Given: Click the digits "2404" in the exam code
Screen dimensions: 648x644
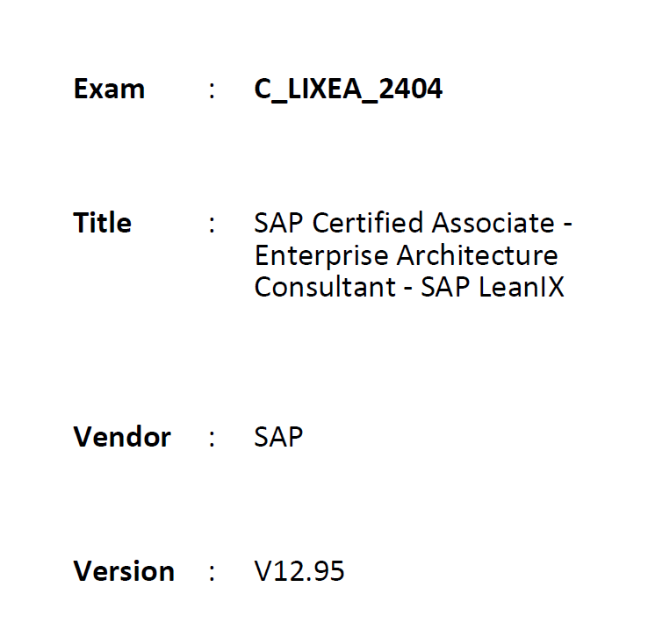Looking at the screenshot, I should (410, 89).
